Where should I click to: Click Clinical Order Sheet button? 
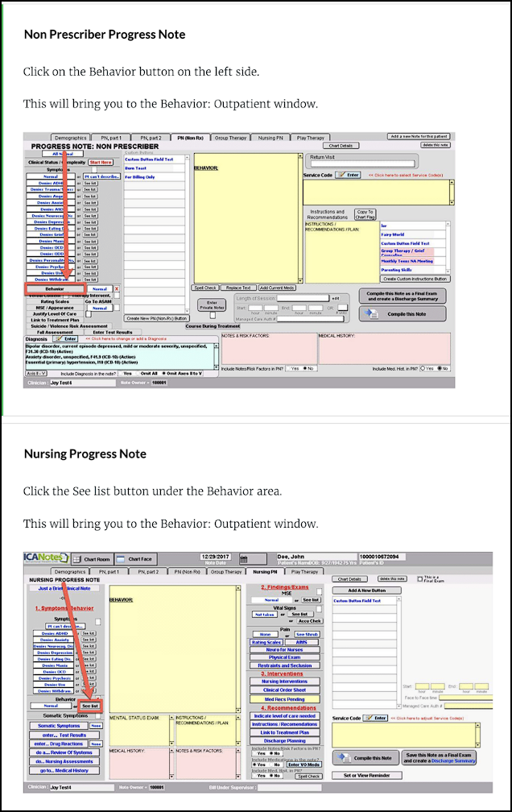click(284, 690)
